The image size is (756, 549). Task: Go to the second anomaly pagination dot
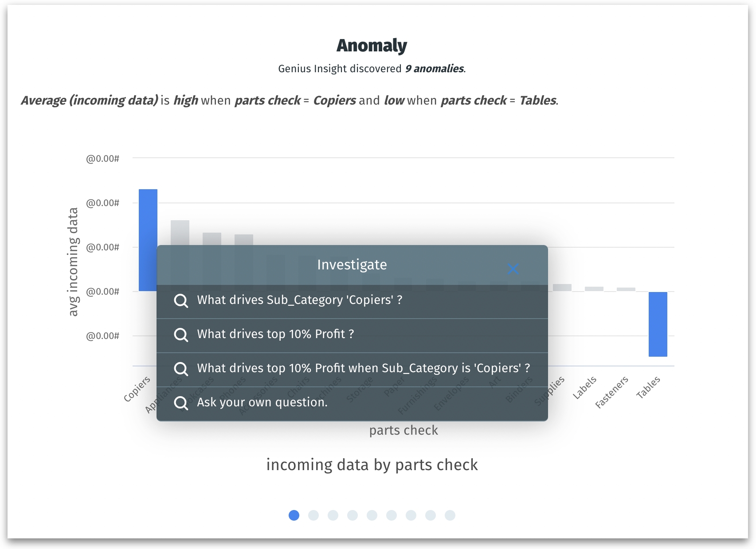click(x=313, y=515)
